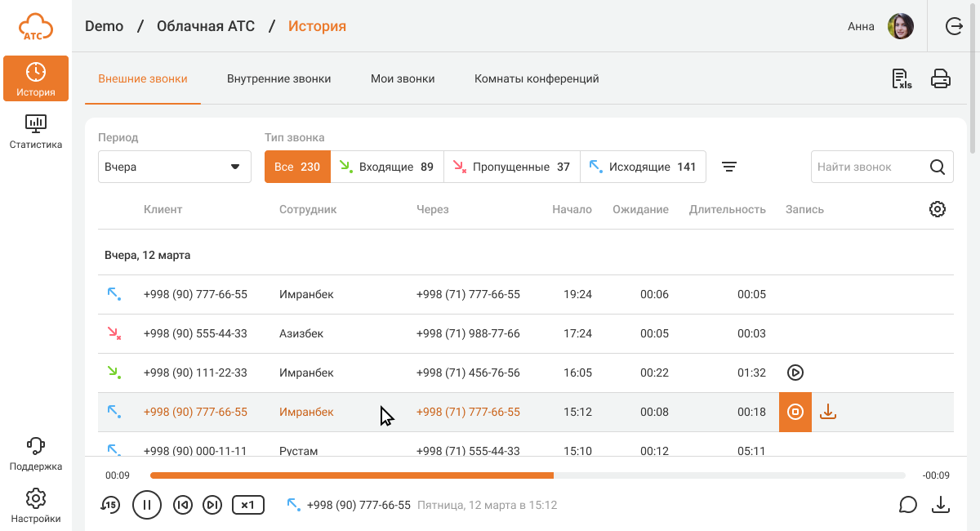Open table column settings gear
The height and width of the screenshot is (531, 980).
(x=938, y=209)
